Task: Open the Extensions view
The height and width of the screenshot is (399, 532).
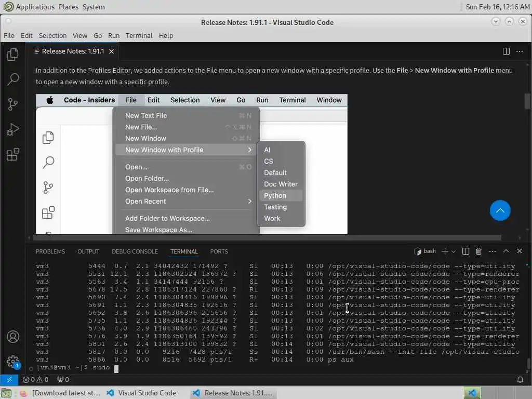Action: click(x=13, y=155)
